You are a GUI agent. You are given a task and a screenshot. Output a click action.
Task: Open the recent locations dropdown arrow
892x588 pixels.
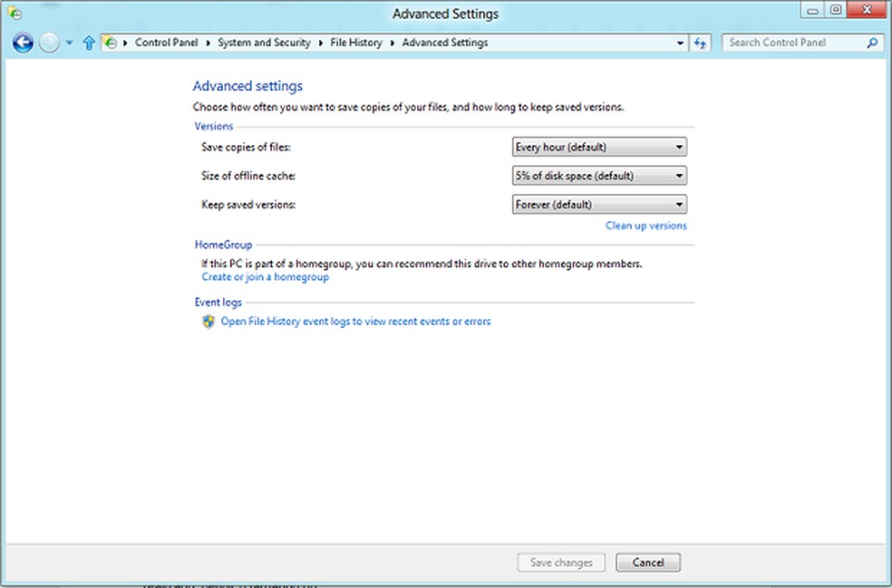[70, 43]
